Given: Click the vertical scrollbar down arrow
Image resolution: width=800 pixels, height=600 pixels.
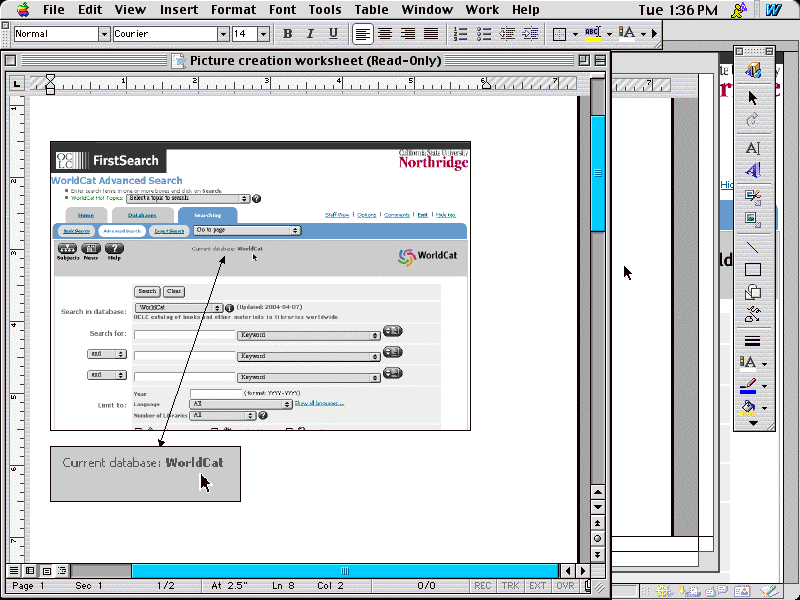Looking at the screenshot, I should click(x=597, y=507).
